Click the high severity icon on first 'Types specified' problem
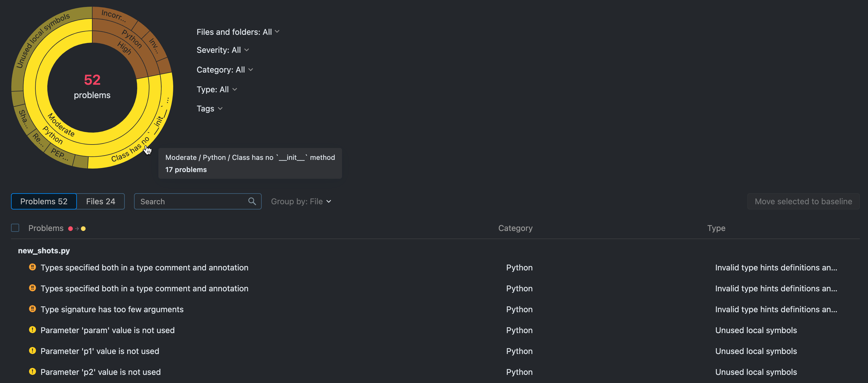The height and width of the screenshot is (383, 868). pyautogui.click(x=32, y=267)
